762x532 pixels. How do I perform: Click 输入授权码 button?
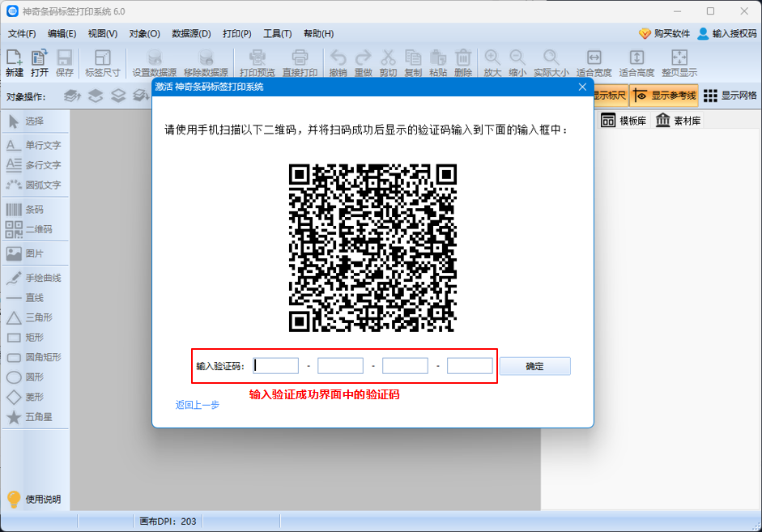point(727,33)
